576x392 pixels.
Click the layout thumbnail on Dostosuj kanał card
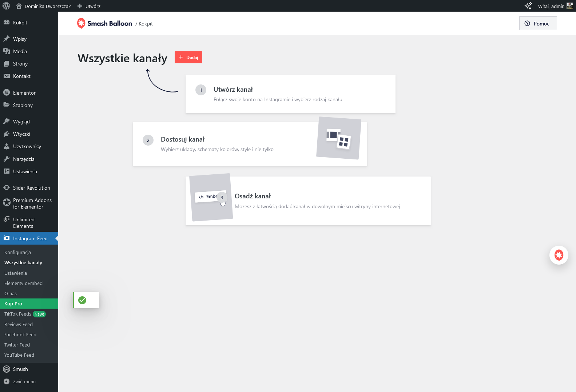point(338,138)
